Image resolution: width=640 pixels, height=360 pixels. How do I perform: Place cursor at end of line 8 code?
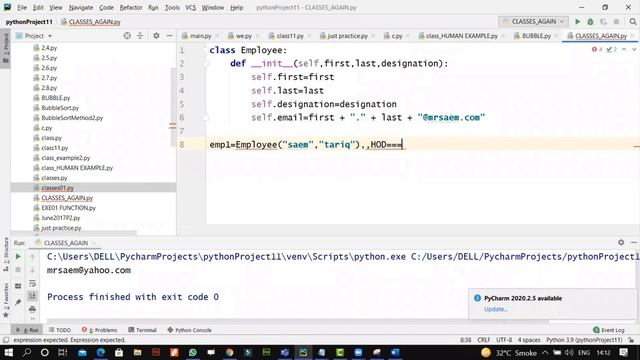[402, 144]
